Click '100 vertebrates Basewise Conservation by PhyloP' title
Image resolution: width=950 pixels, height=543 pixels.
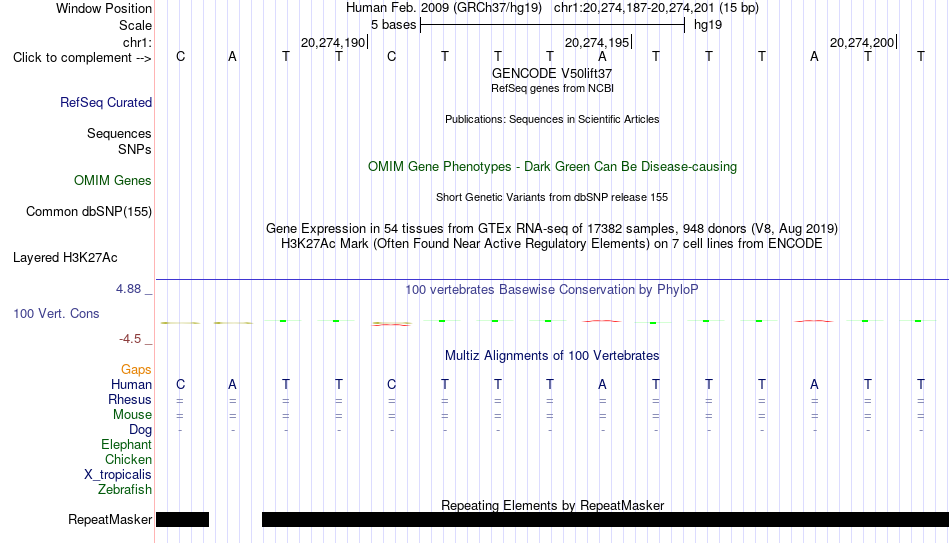[x=552, y=290]
